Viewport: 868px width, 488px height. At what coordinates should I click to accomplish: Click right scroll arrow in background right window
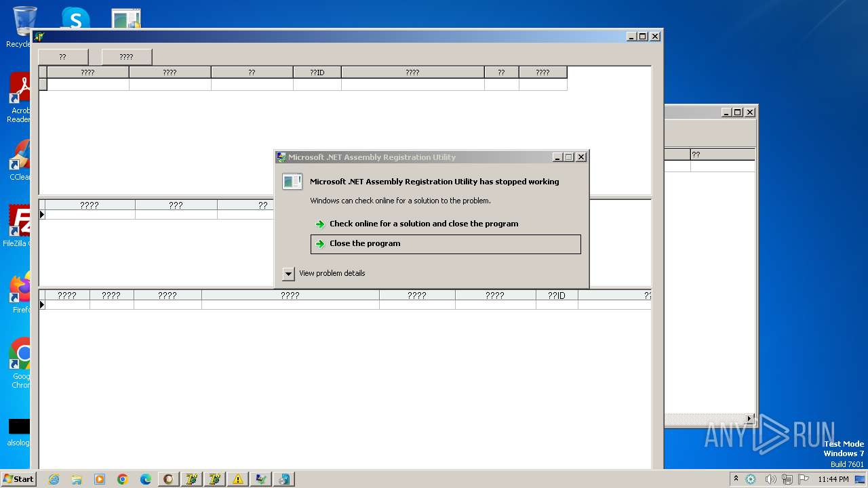tap(750, 419)
